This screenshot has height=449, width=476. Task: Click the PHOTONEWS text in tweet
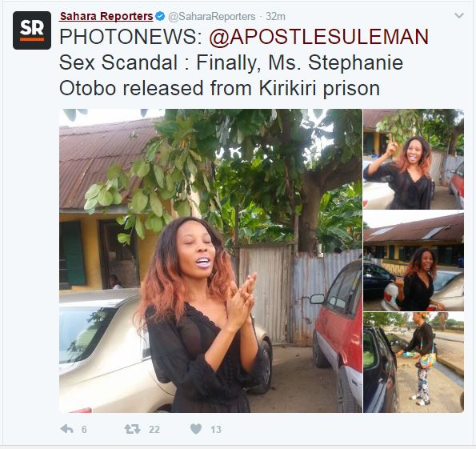click(x=131, y=37)
